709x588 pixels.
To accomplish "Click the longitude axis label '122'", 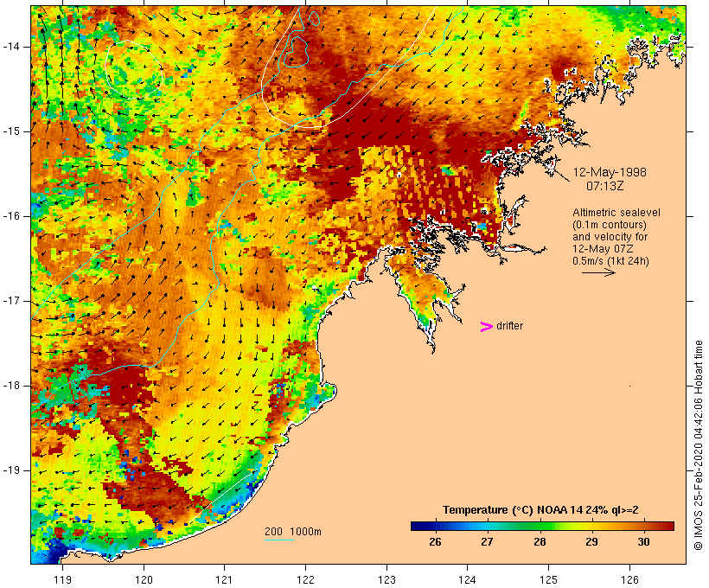I will point(306,579).
